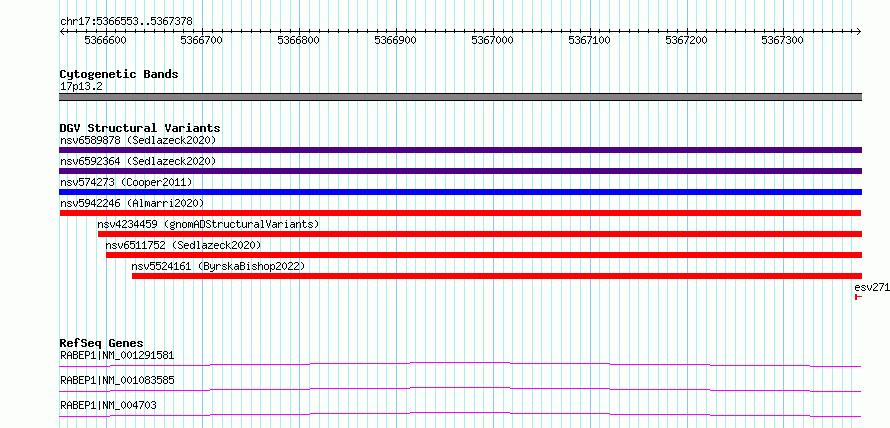Open the RABEP1|NM_004703 transcript label
The image size is (890, 428).
pos(108,405)
